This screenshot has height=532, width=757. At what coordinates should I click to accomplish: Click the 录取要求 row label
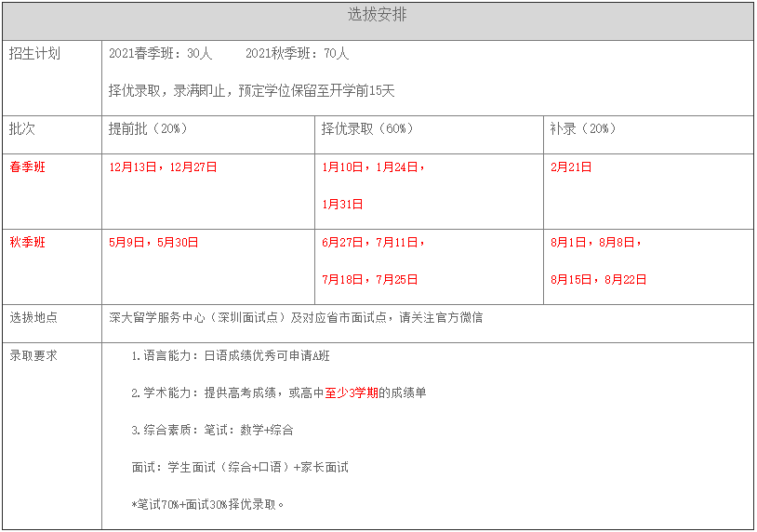(x=33, y=356)
